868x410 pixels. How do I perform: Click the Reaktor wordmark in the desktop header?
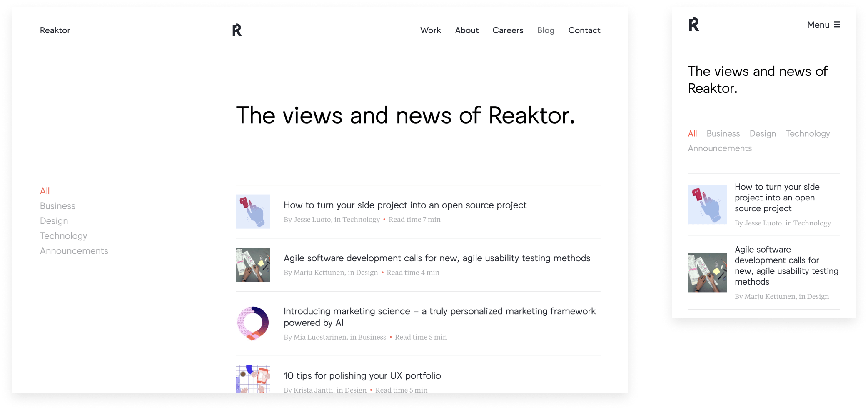[55, 30]
